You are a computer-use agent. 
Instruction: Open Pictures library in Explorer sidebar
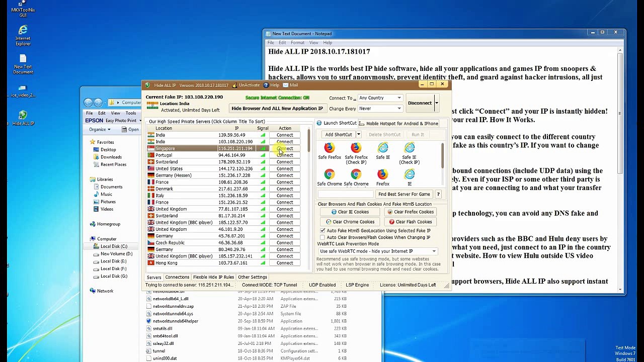click(108, 202)
